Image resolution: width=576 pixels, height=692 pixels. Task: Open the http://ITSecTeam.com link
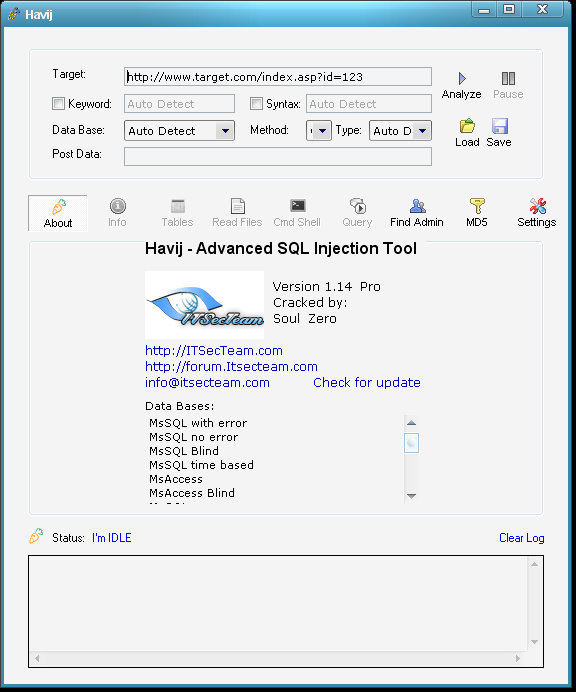[x=214, y=351]
